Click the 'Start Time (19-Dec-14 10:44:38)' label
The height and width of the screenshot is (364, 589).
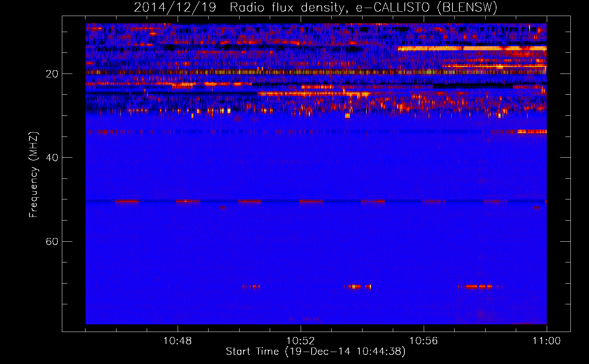tap(316, 352)
